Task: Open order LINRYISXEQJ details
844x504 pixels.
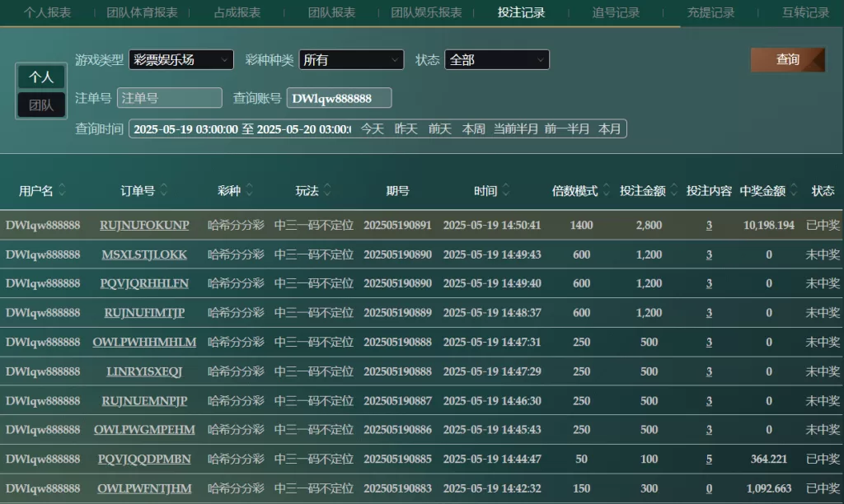Action: point(144,371)
